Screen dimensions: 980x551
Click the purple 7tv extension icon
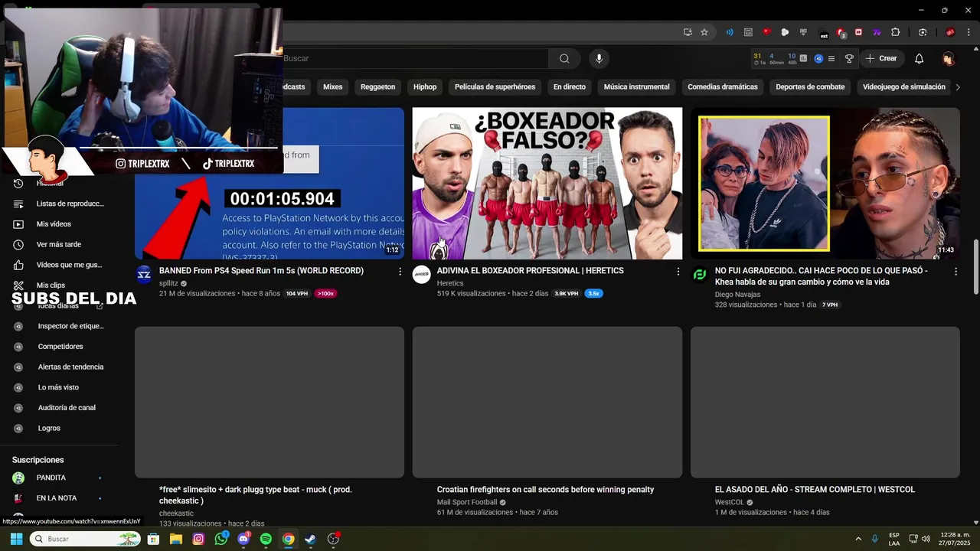pos(877,32)
